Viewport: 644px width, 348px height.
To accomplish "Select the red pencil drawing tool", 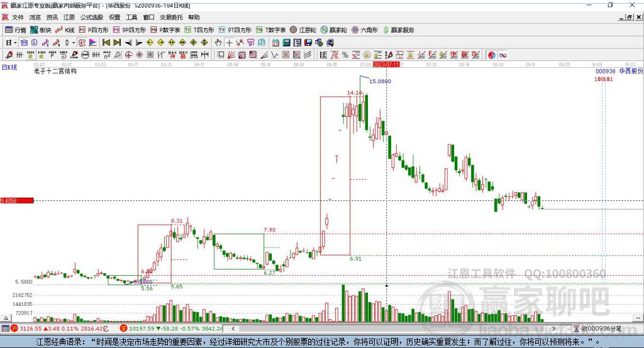I will (9, 55).
